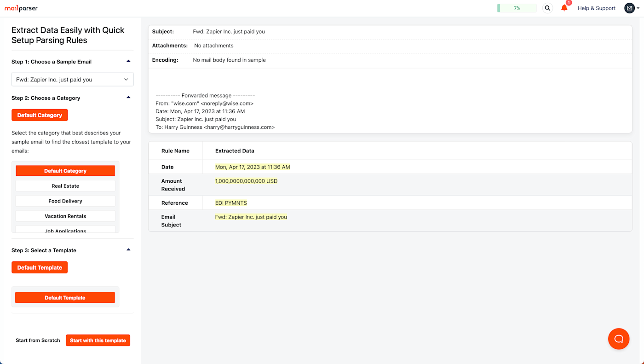The width and height of the screenshot is (644, 364).
Task: Click the 'EDI PYMNTS' reference value
Action: pyautogui.click(x=231, y=203)
